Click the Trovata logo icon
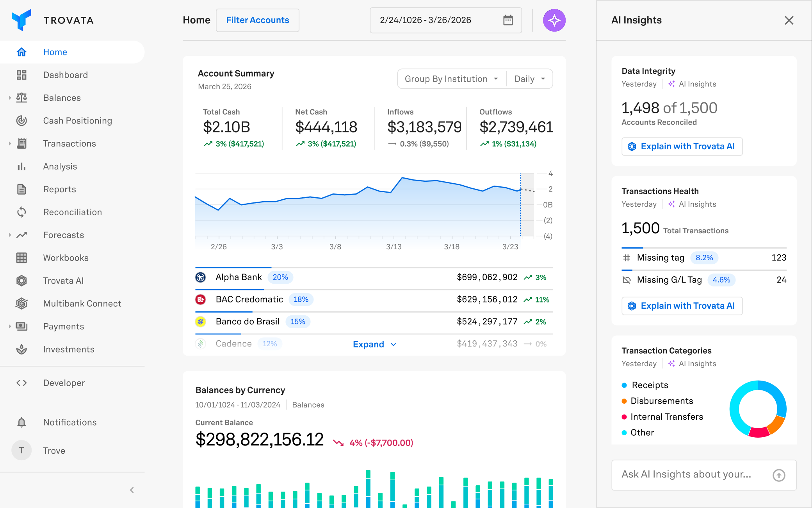This screenshot has height=508, width=812. (x=22, y=20)
